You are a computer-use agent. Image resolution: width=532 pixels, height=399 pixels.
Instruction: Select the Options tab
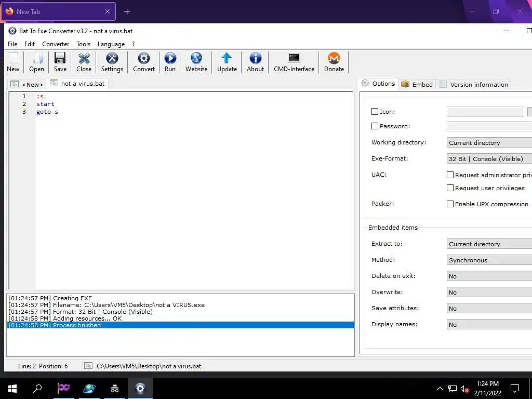point(378,84)
